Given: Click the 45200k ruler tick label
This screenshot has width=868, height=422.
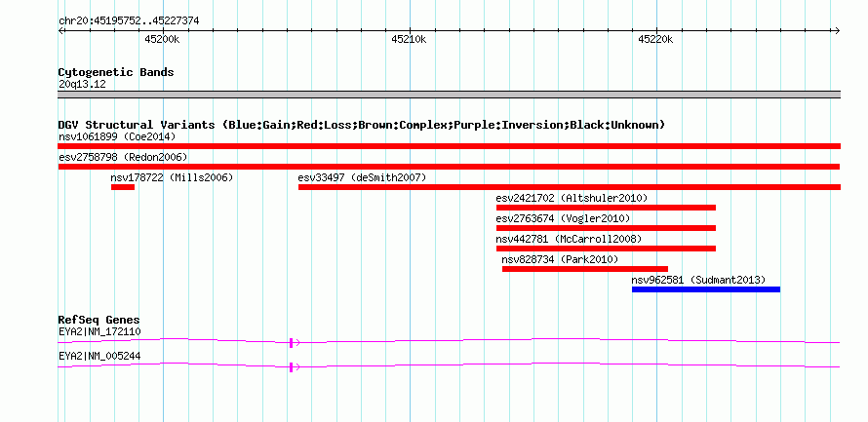Looking at the screenshot, I should 162,39.
